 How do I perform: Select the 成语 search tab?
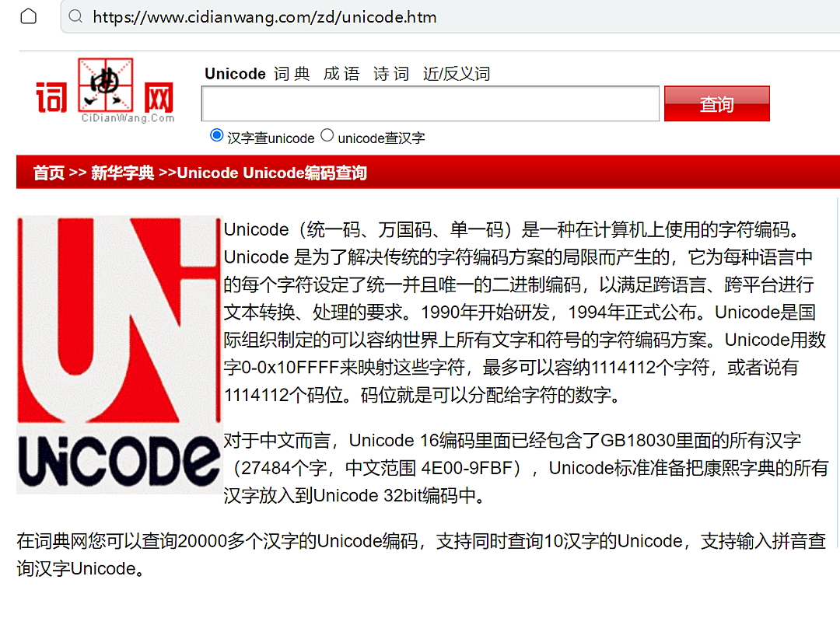341,73
